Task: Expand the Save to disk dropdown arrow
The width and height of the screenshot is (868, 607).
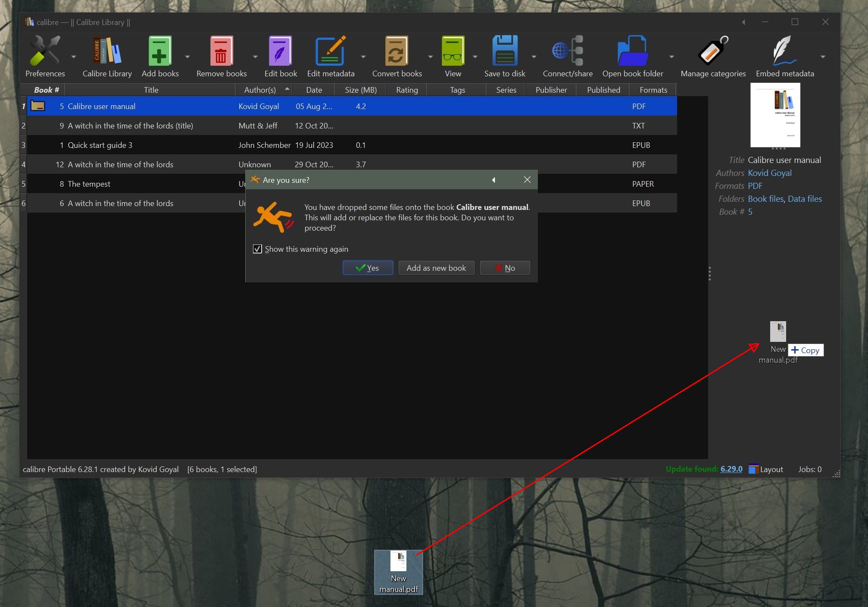Action: pos(534,56)
